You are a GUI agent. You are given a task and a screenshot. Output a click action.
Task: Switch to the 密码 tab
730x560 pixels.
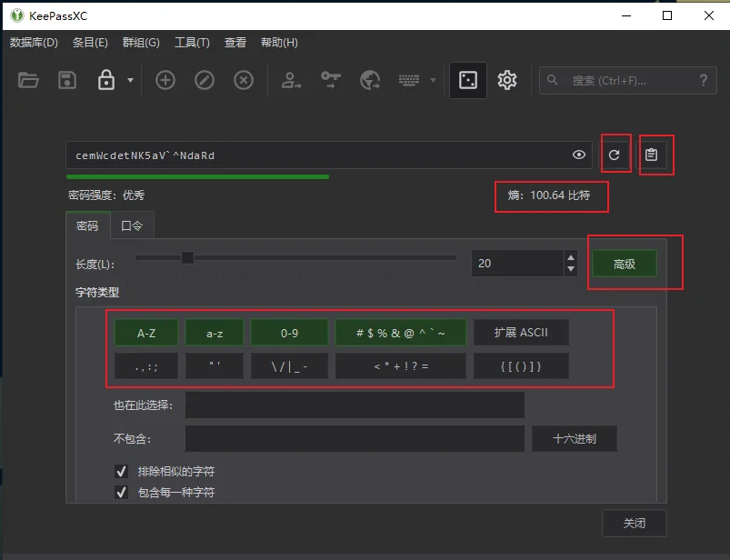tap(87, 225)
